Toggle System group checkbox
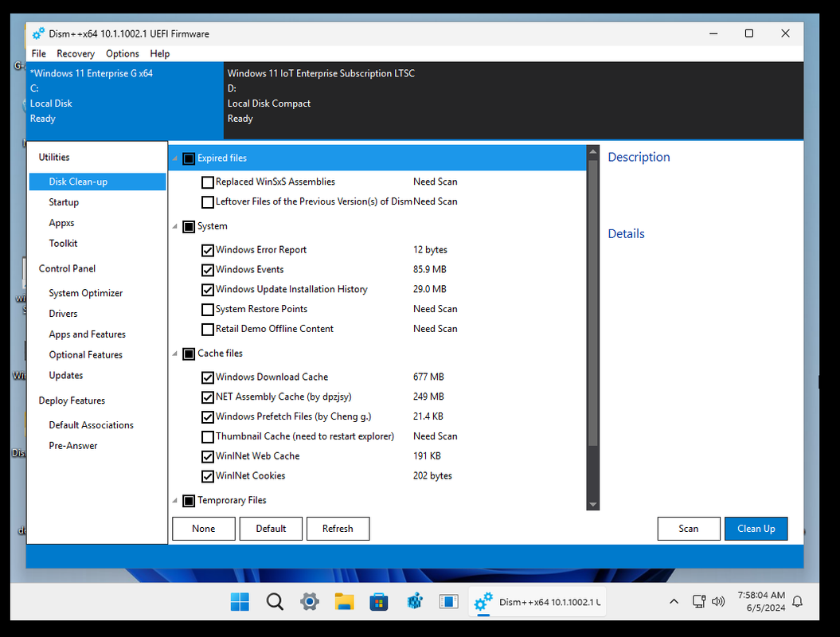 coord(189,227)
